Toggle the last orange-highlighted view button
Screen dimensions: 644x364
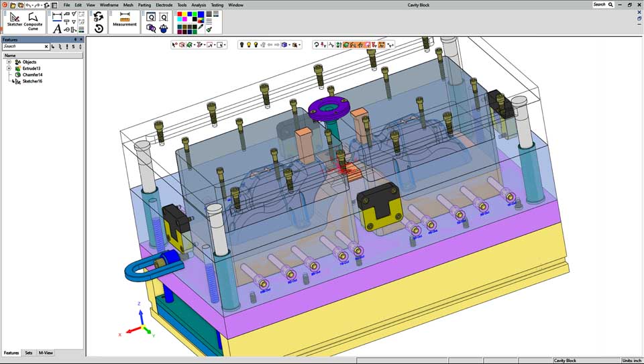tap(382, 45)
